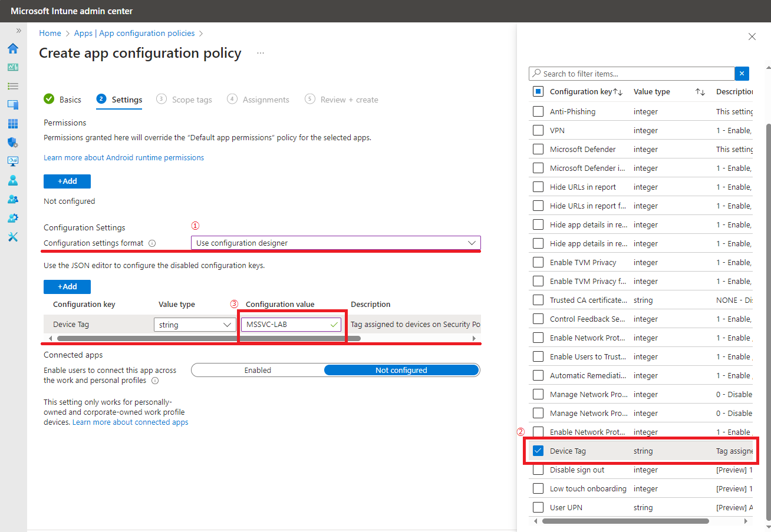771x532 pixels.
Task: Check the Microsoft Defender checkbox
Action: point(538,149)
